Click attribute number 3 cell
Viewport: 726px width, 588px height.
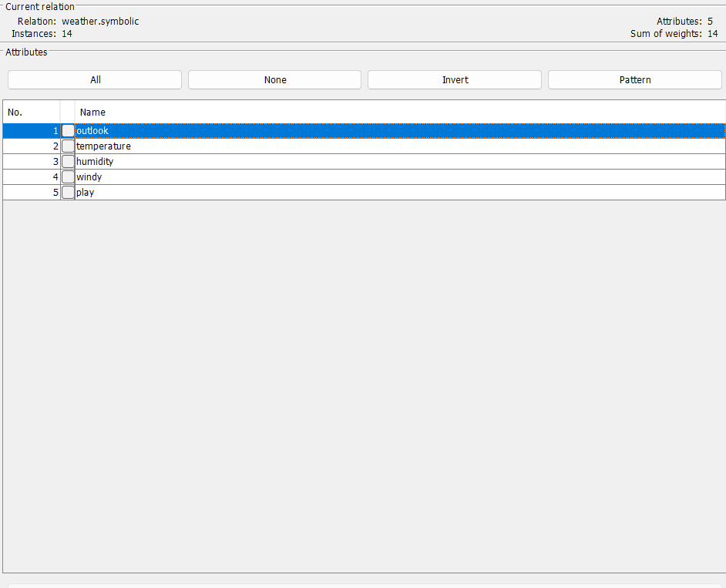(32, 162)
